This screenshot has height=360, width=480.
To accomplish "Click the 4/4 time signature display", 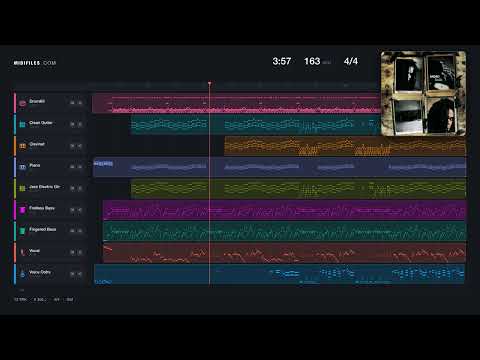I will [351, 61].
